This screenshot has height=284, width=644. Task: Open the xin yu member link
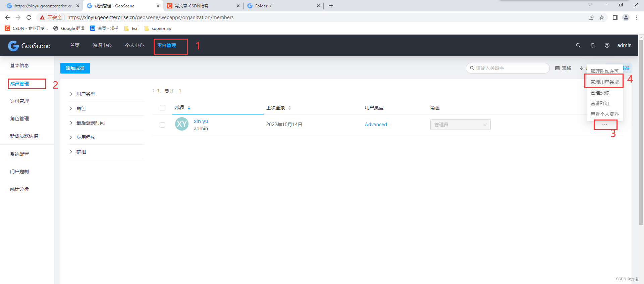pos(201,121)
